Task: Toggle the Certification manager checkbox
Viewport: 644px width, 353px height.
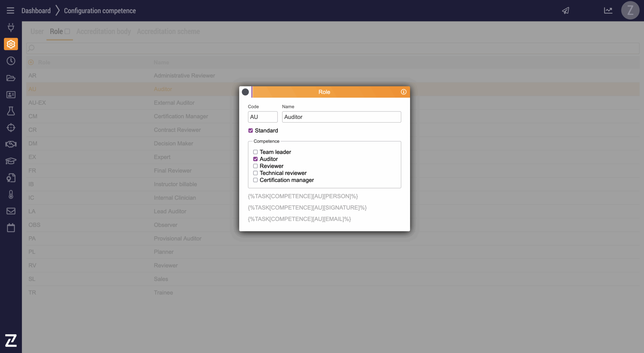Action: [x=255, y=180]
